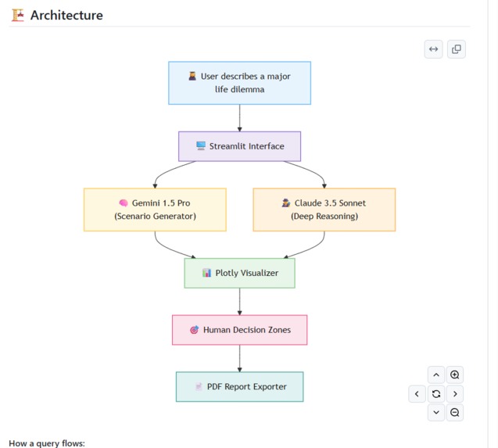Select the Gemini 1.5 Pro node
This screenshot has width=498, height=448.
click(x=155, y=210)
